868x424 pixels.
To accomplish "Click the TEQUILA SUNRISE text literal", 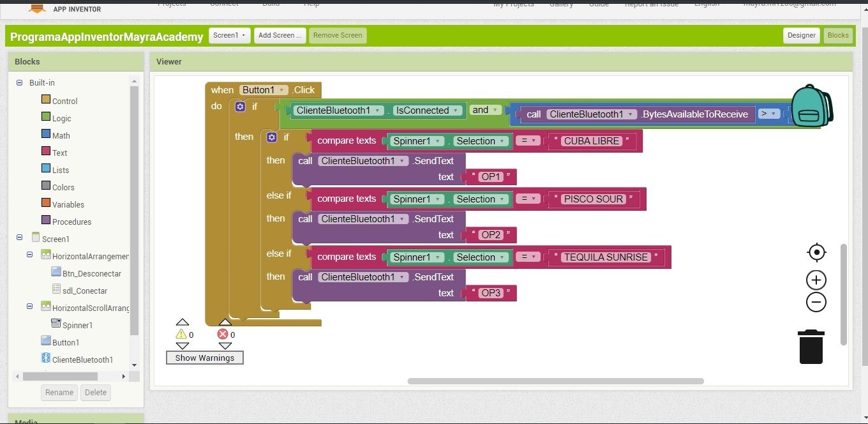I will pos(606,257).
